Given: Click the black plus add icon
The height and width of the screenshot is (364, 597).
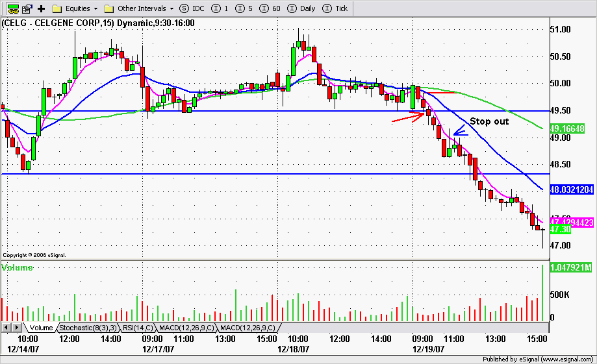Looking at the screenshot, I should click(41, 8).
